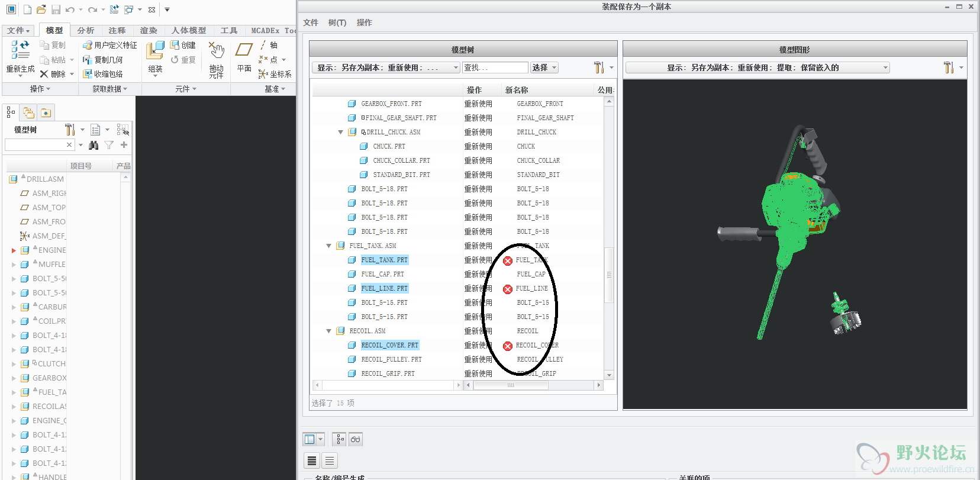The width and height of the screenshot is (980, 480).
Task: Click the binoculars search icon in model tree
Action: [94, 145]
